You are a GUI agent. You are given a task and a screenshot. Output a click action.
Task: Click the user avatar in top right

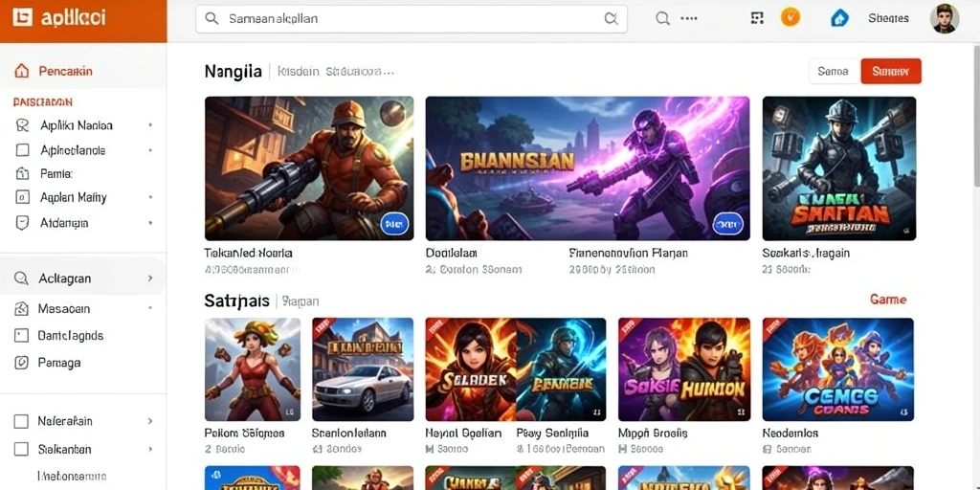tap(944, 18)
